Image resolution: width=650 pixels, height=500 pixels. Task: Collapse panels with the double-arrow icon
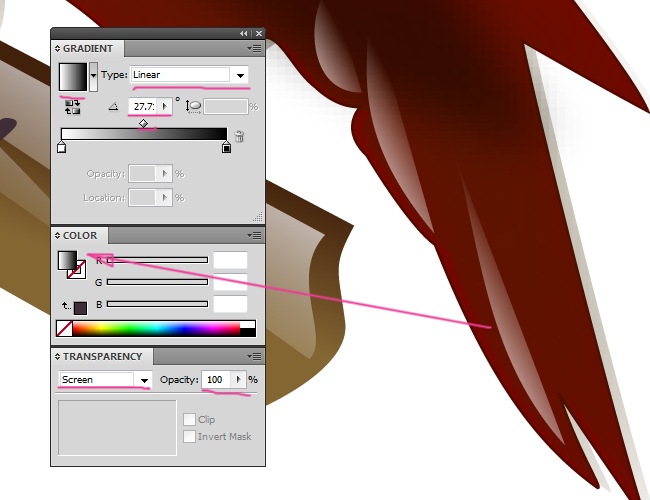click(244, 33)
